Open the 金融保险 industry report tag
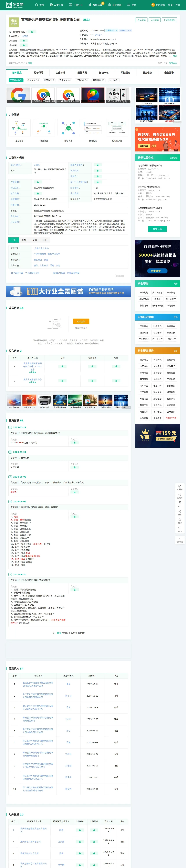 tap(171, 359)
